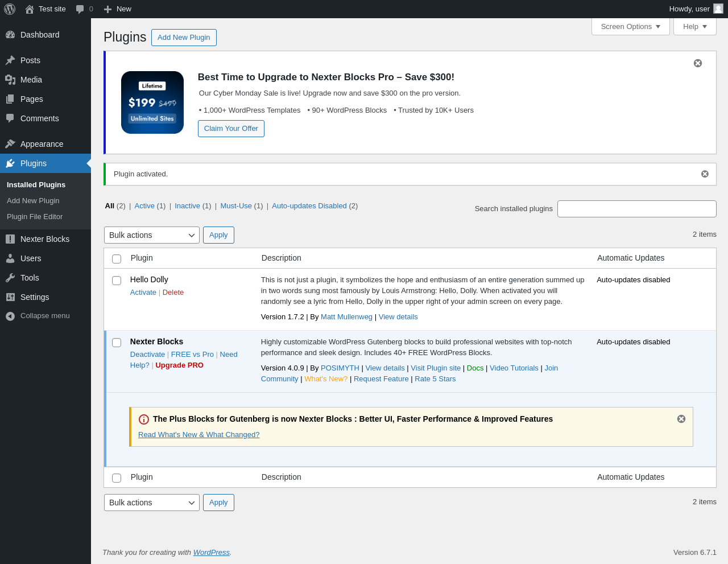
Task: Click the Tools wrench icon
Action: tap(10, 278)
